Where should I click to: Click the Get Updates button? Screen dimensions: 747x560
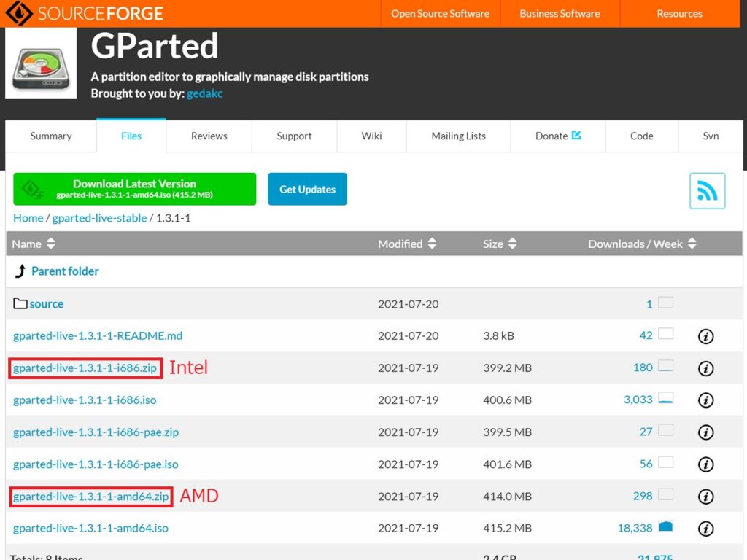(x=307, y=189)
